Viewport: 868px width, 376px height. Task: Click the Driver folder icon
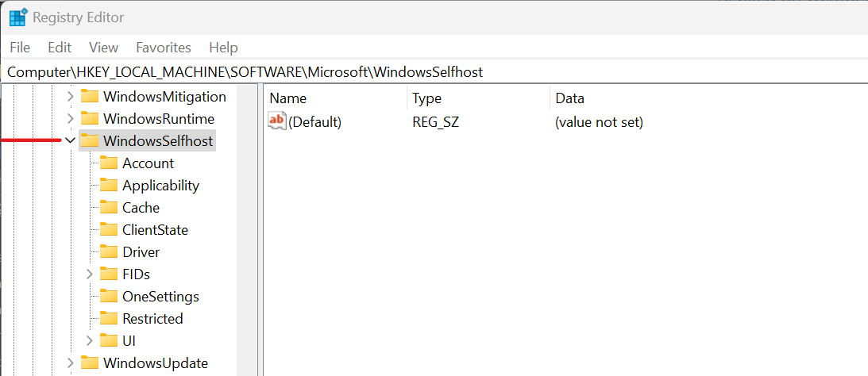click(109, 251)
